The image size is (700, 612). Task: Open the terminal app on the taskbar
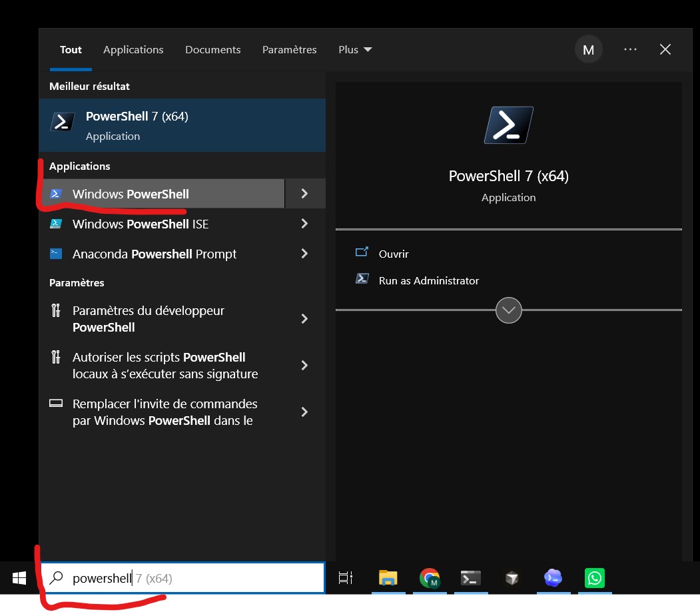pos(470,578)
